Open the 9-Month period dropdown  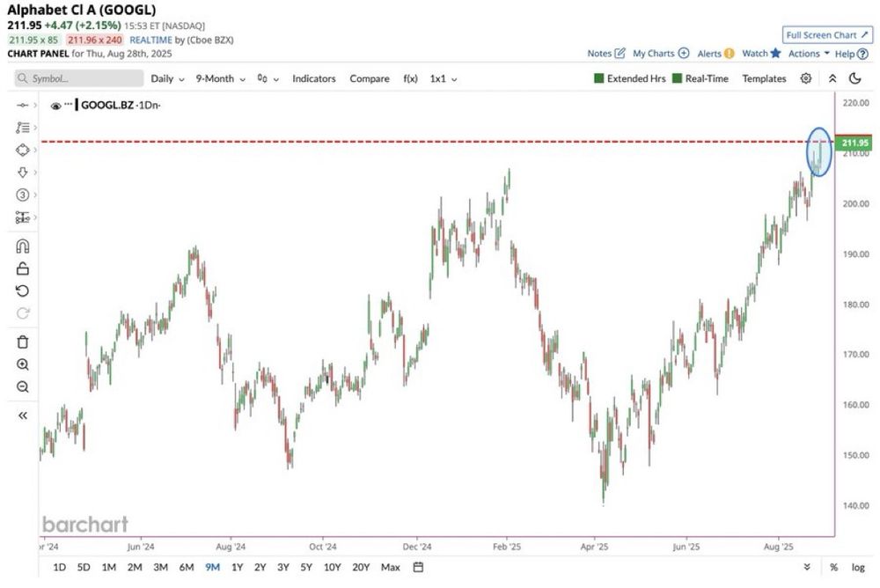(x=221, y=78)
